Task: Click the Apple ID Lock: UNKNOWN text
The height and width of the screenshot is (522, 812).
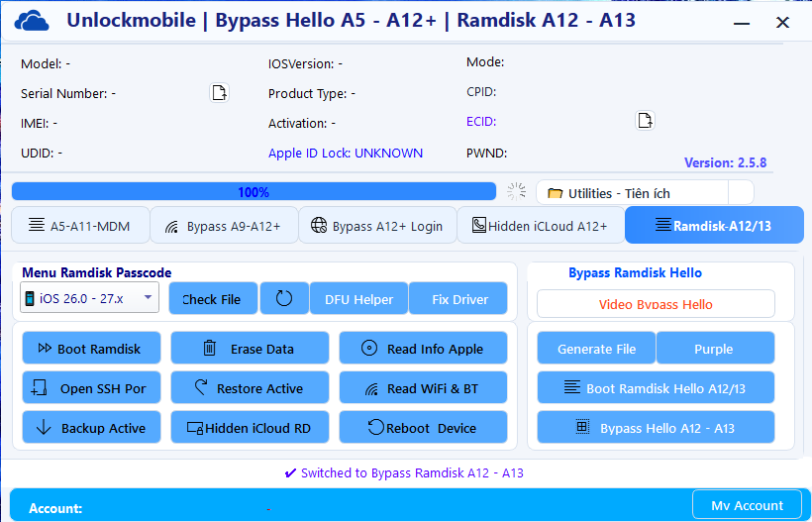Action: (x=346, y=154)
